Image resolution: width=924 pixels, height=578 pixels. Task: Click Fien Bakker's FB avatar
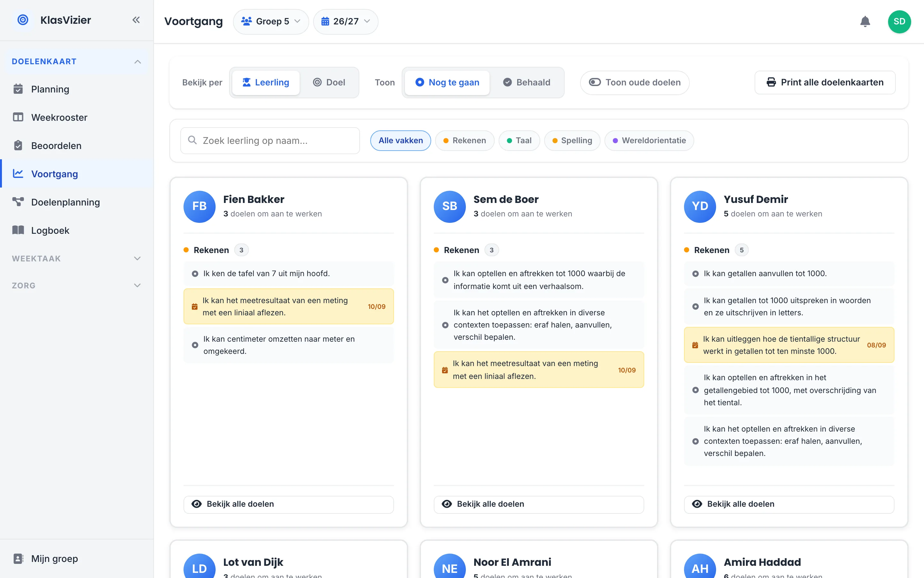(199, 206)
